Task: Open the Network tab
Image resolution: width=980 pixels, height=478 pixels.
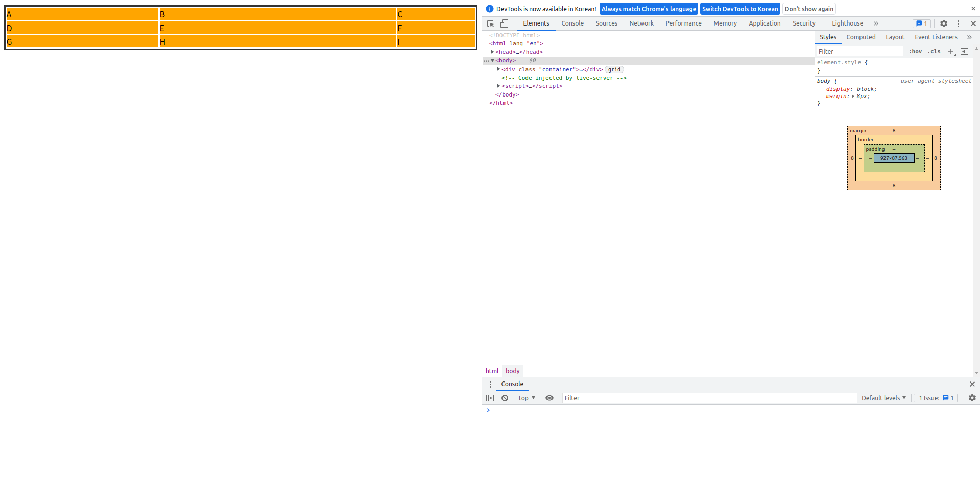Action: tap(641, 23)
